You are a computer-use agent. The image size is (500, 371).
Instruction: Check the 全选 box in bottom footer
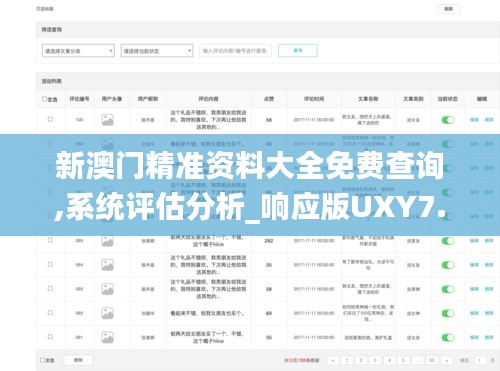[42, 360]
